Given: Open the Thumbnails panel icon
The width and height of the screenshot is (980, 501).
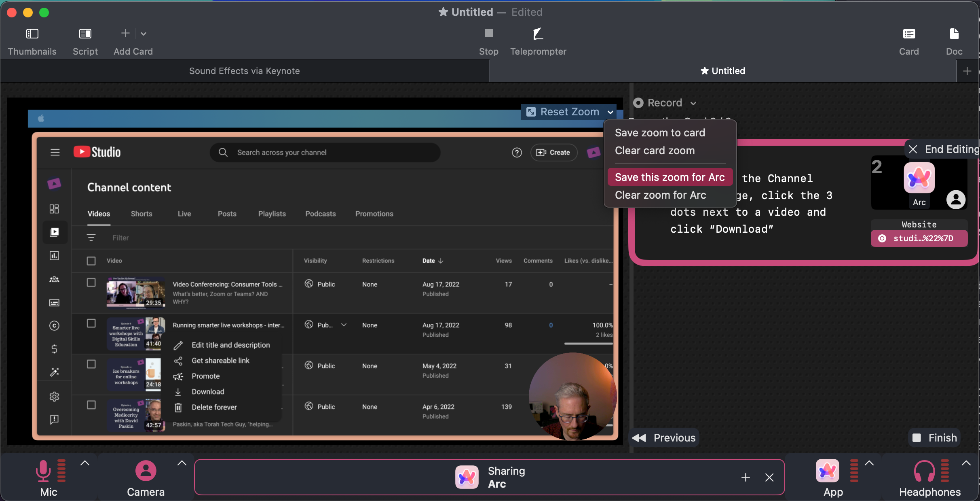Looking at the screenshot, I should [32, 34].
